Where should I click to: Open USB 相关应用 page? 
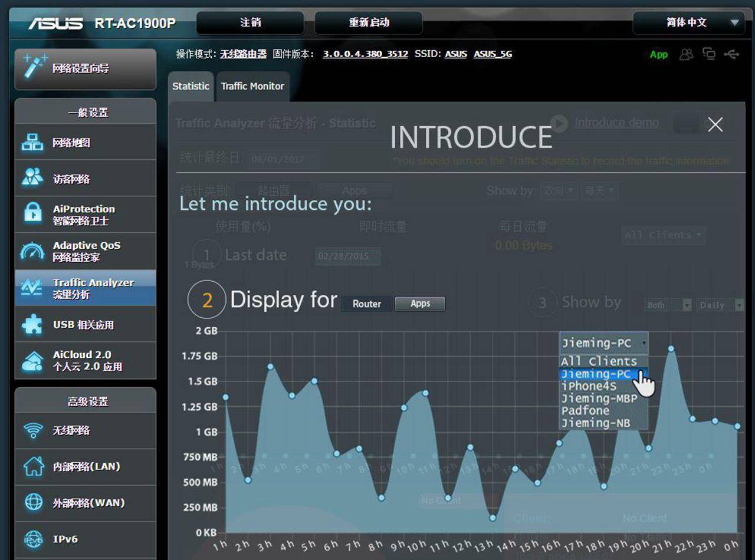tap(86, 324)
